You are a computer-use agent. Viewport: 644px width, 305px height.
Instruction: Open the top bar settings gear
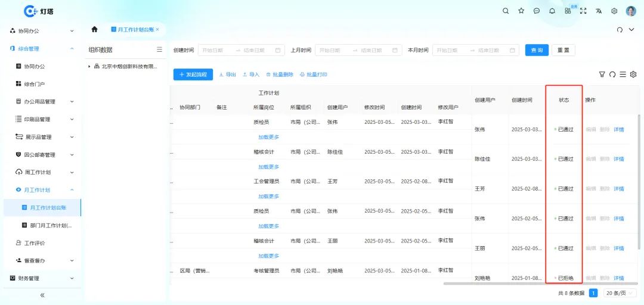point(614,11)
